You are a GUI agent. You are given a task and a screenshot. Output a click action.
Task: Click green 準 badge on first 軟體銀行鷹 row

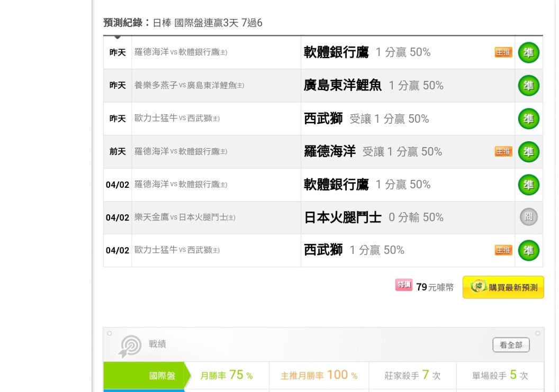(528, 53)
